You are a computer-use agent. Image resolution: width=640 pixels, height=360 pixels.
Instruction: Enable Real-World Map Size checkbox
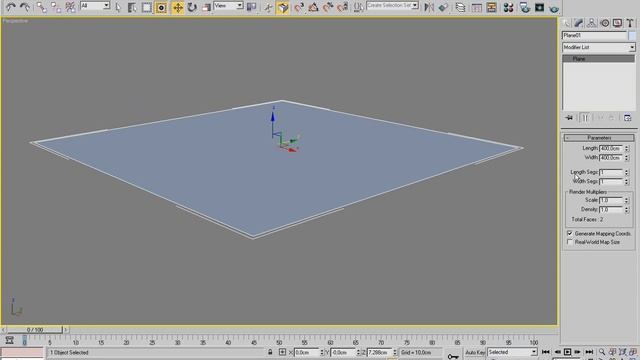click(x=570, y=242)
